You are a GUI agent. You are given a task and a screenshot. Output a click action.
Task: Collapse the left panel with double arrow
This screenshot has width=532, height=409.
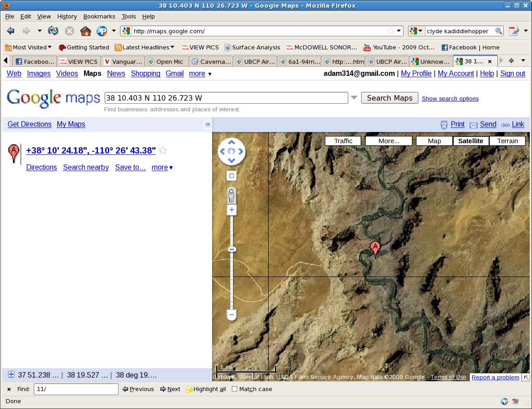208,124
